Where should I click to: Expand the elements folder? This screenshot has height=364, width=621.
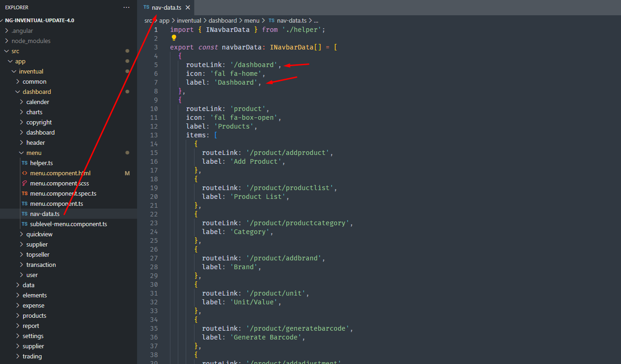point(35,295)
